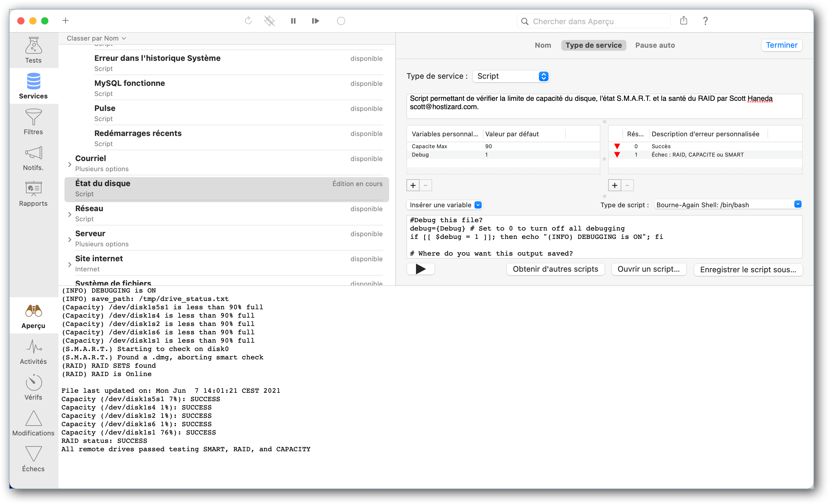
Task: Select the Services database icon
Action: click(x=33, y=81)
